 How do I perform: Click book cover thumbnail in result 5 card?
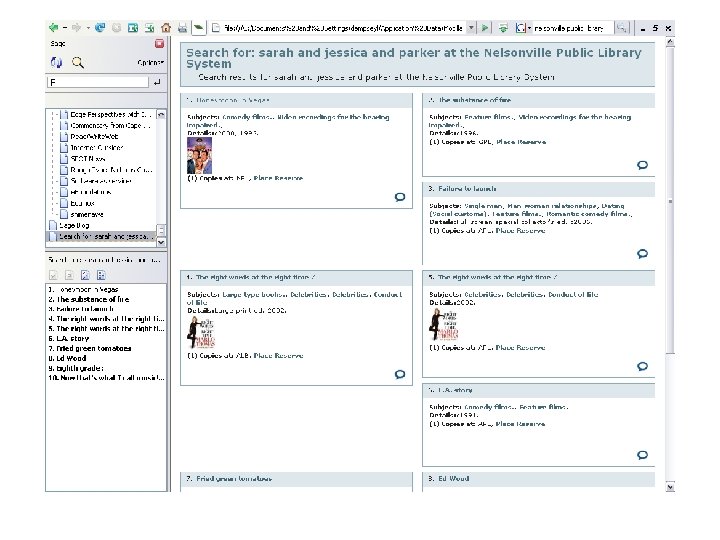[x=443, y=324]
